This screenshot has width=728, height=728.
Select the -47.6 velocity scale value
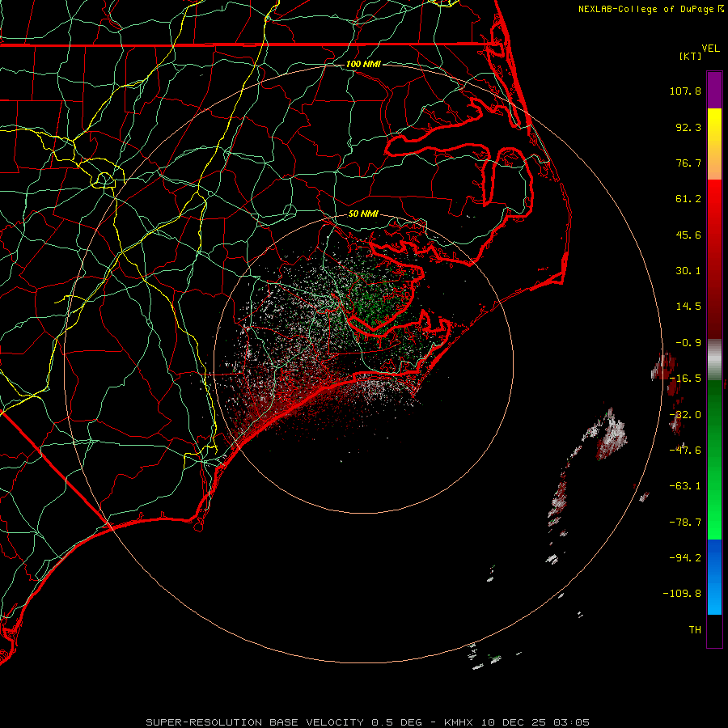click(685, 451)
